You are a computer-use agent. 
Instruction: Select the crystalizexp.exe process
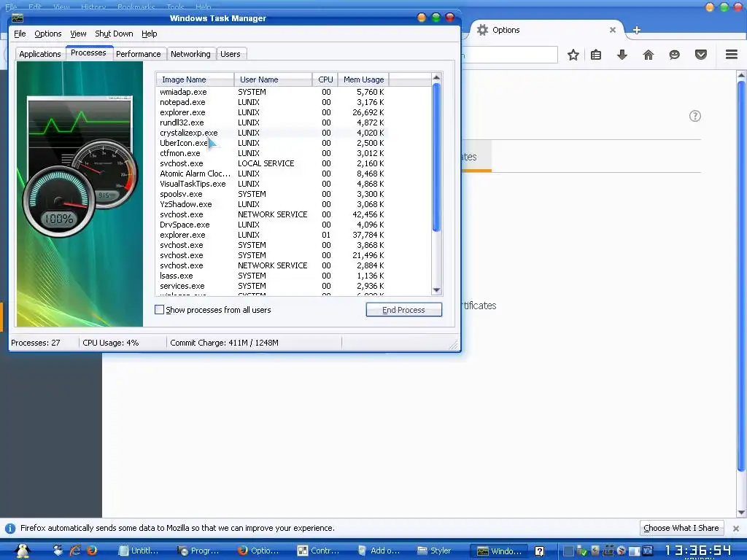(x=271, y=133)
